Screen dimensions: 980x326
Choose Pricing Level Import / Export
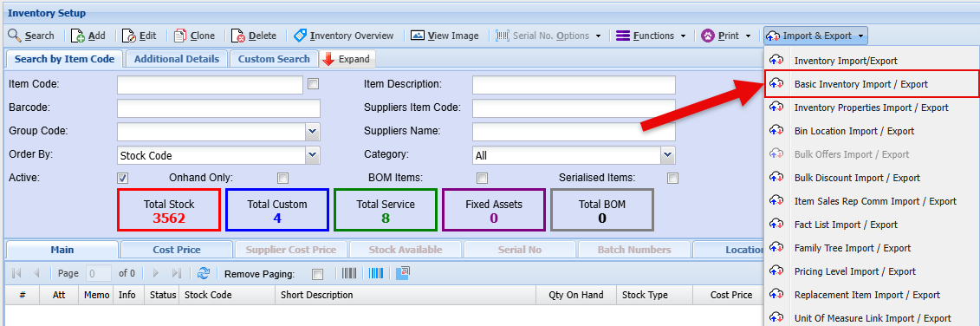[x=871, y=271]
